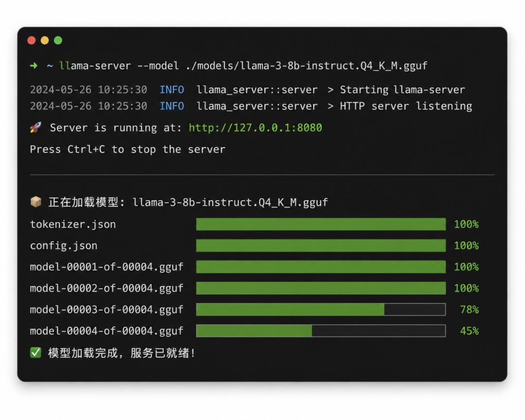Click 'Server is running at:' text
This screenshot has width=525, height=420.
click(x=116, y=128)
